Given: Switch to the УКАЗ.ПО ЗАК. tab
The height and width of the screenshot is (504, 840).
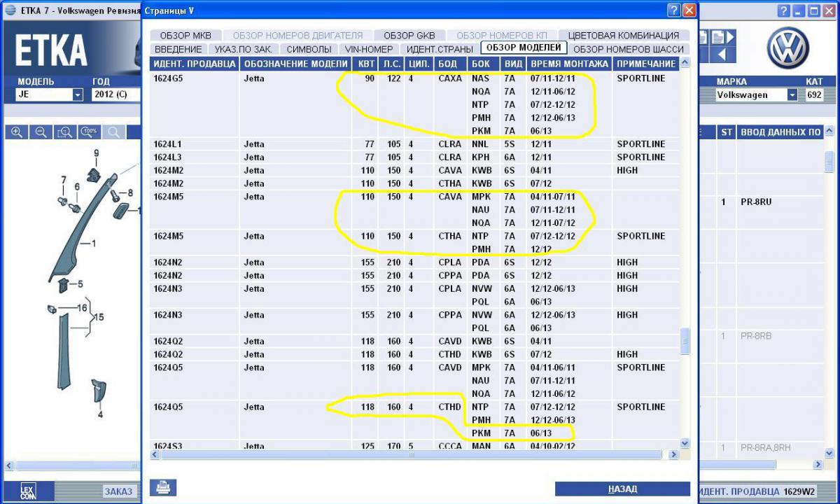Looking at the screenshot, I should pos(243,49).
